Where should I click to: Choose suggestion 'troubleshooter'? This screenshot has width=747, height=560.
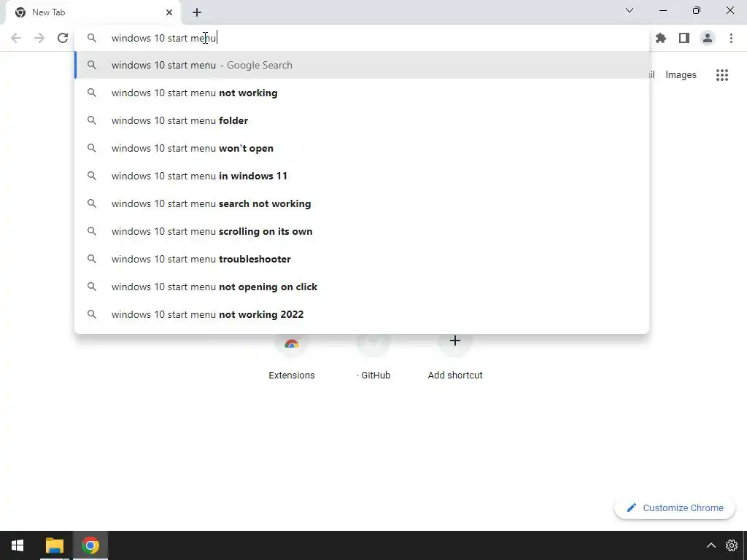[362, 259]
